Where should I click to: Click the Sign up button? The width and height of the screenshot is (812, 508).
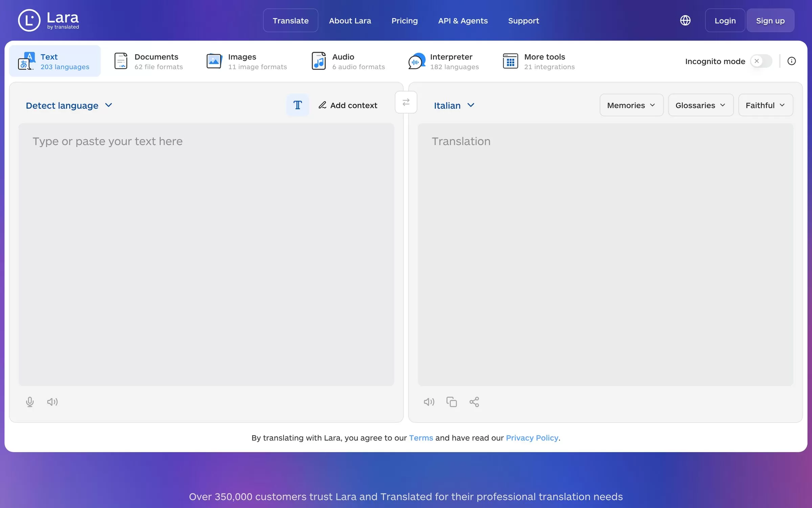click(x=770, y=20)
